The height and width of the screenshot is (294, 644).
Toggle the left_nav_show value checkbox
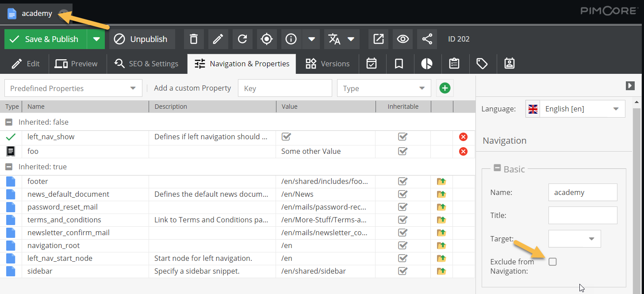point(287,137)
